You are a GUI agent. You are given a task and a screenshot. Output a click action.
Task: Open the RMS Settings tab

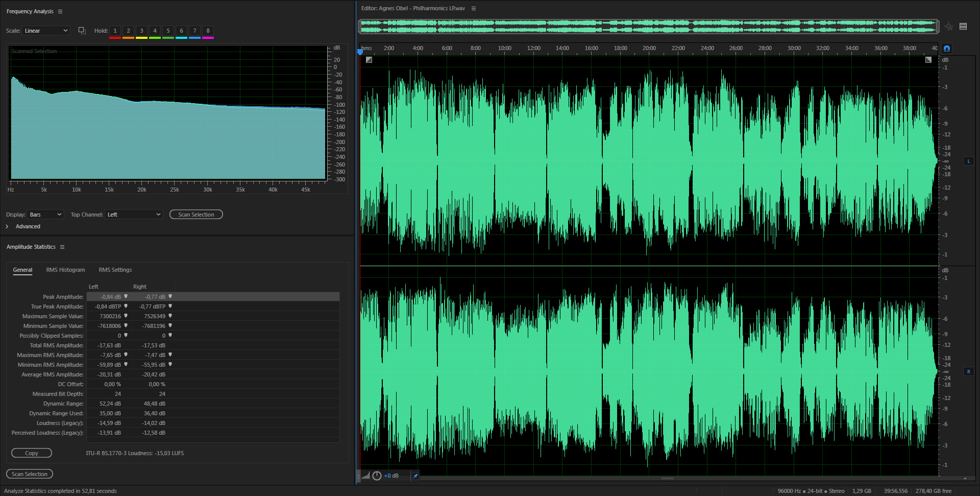115,270
